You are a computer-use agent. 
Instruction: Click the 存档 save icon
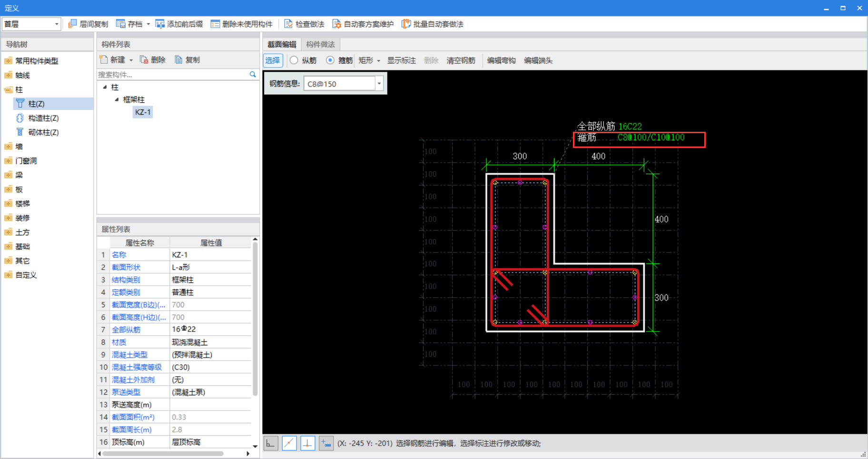click(121, 24)
